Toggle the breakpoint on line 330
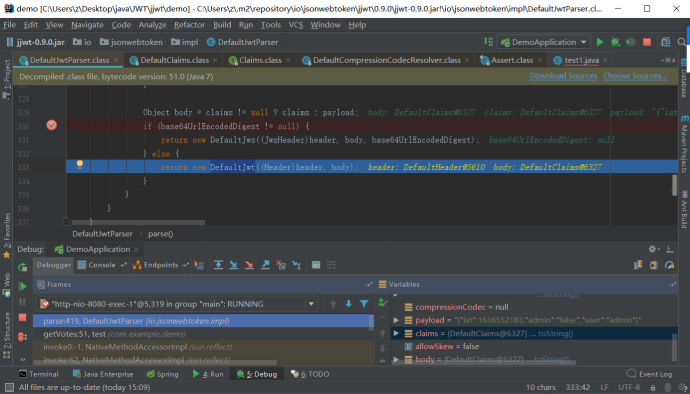The height and width of the screenshot is (394, 690). pos(51,125)
